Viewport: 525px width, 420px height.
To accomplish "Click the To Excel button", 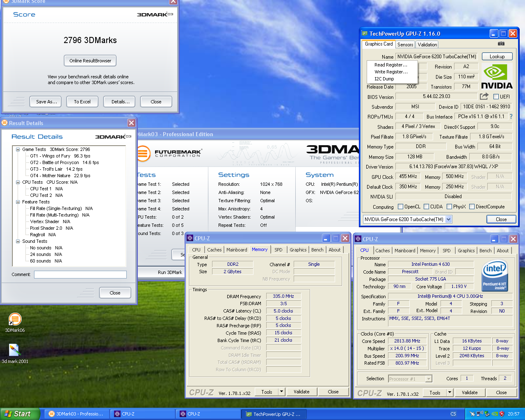I will tap(82, 102).
